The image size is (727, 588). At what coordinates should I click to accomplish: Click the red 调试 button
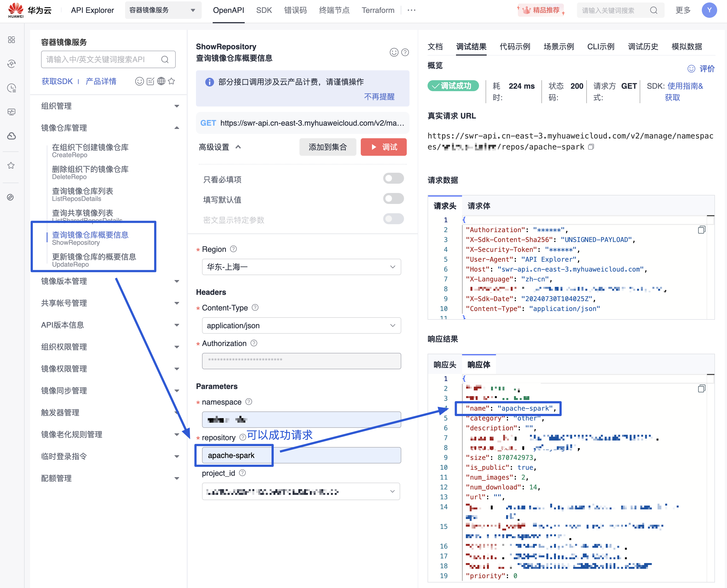click(x=384, y=147)
